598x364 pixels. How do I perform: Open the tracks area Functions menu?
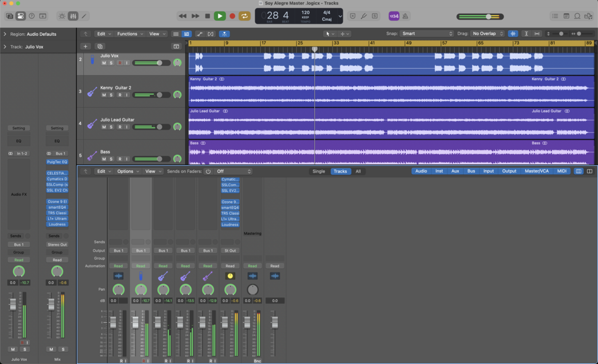click(130, 34)
